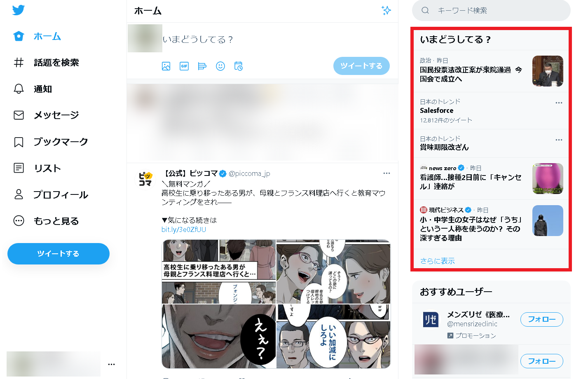Click the search magnifier icon

pyautogui.click(x=425, y=10)
